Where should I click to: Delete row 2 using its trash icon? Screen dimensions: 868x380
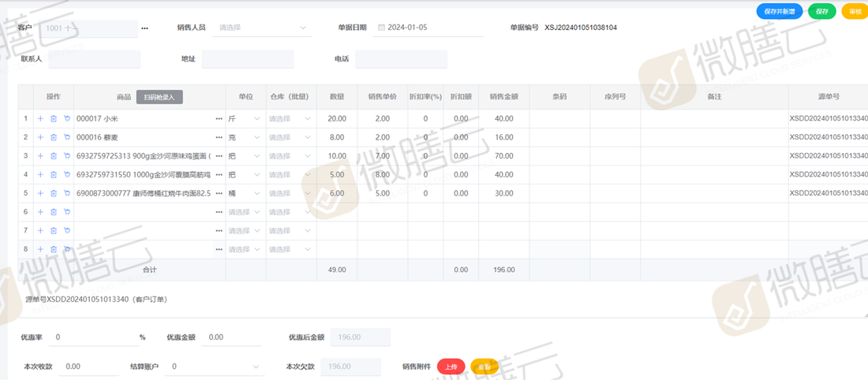54,137
